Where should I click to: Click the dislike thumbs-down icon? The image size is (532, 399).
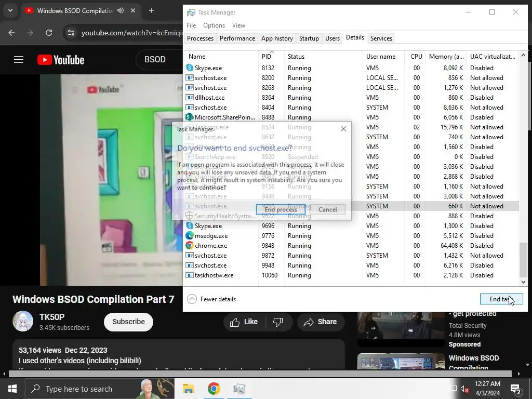[x=278, y=322]
